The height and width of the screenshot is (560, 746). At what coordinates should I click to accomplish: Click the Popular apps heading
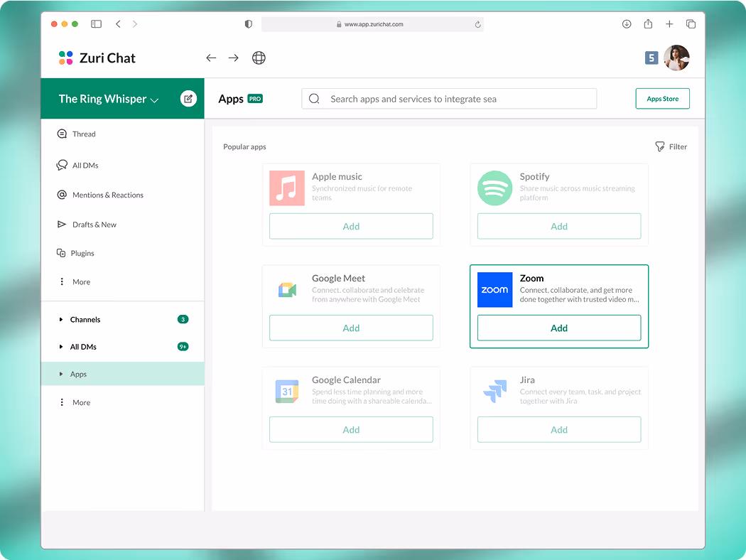click(x=244, y=147)
